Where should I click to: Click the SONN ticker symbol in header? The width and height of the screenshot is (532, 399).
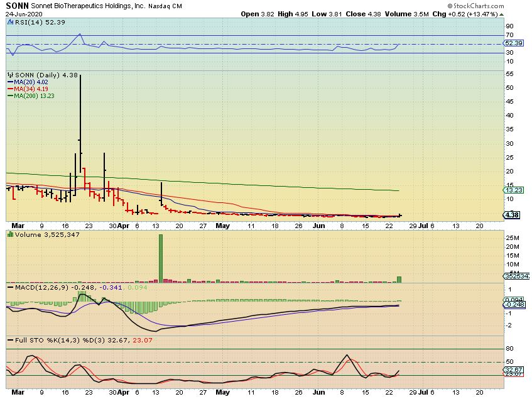tap(15, 5)
